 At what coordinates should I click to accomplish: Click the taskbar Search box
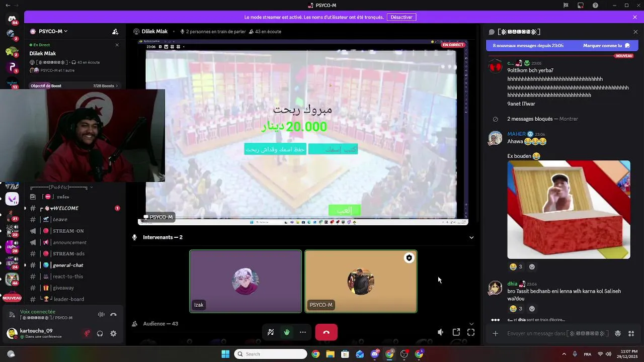pos(271,354)
